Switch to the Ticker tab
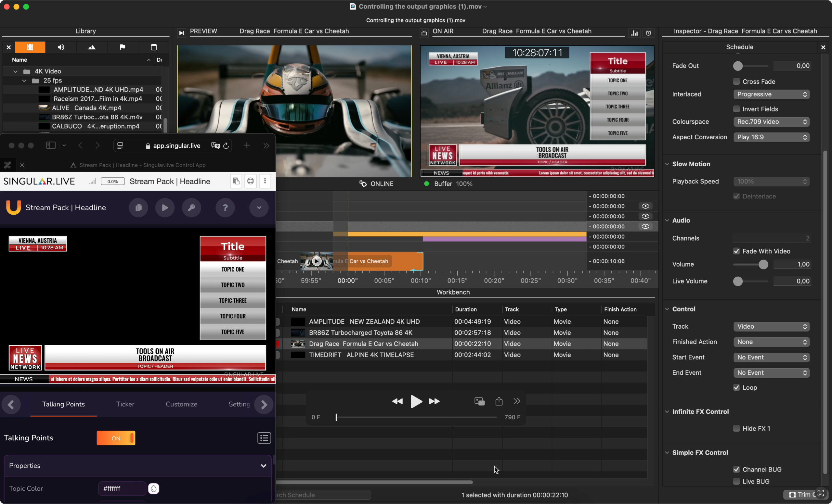This screenshot has height=504, width=832. click(x=125, y=404)
